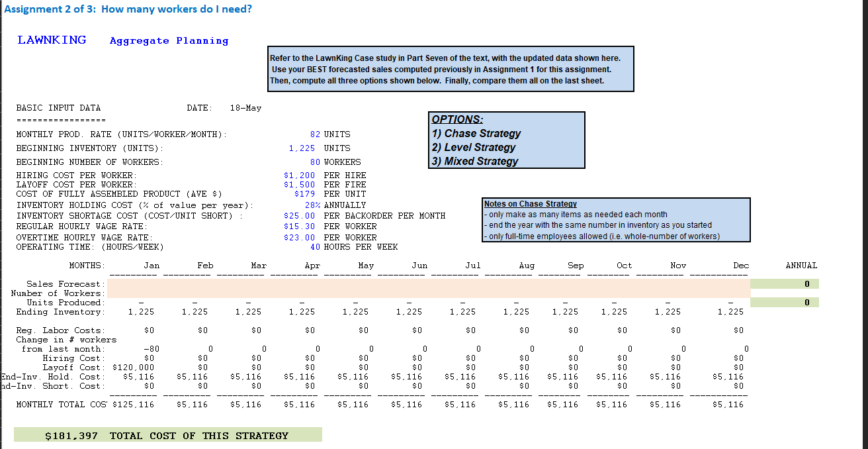Select '3) Mixed Strategy' option text
The width and height of the screenshot is (868, 449).
pos(475,161)
